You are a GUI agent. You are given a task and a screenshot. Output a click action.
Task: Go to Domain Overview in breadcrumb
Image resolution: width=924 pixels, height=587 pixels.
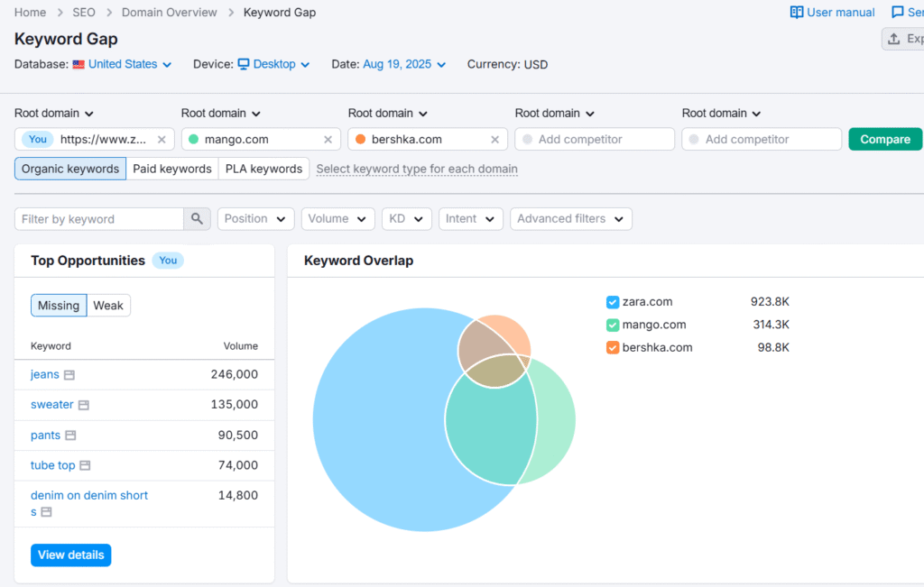(169, 13)
